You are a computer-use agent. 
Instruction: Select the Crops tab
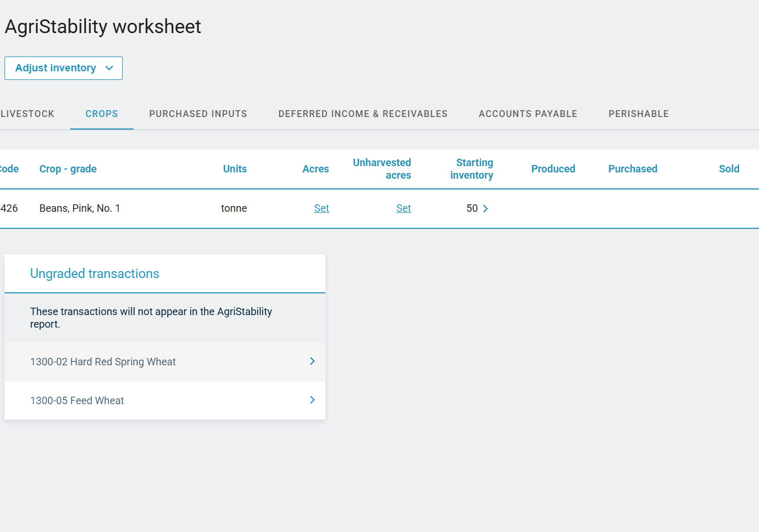[102, 114]
